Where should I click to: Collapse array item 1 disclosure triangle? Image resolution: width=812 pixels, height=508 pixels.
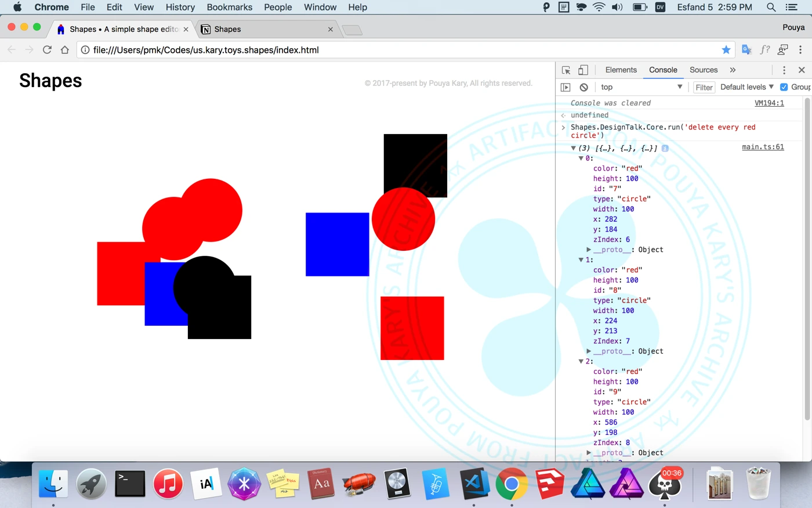click(581, 260)
